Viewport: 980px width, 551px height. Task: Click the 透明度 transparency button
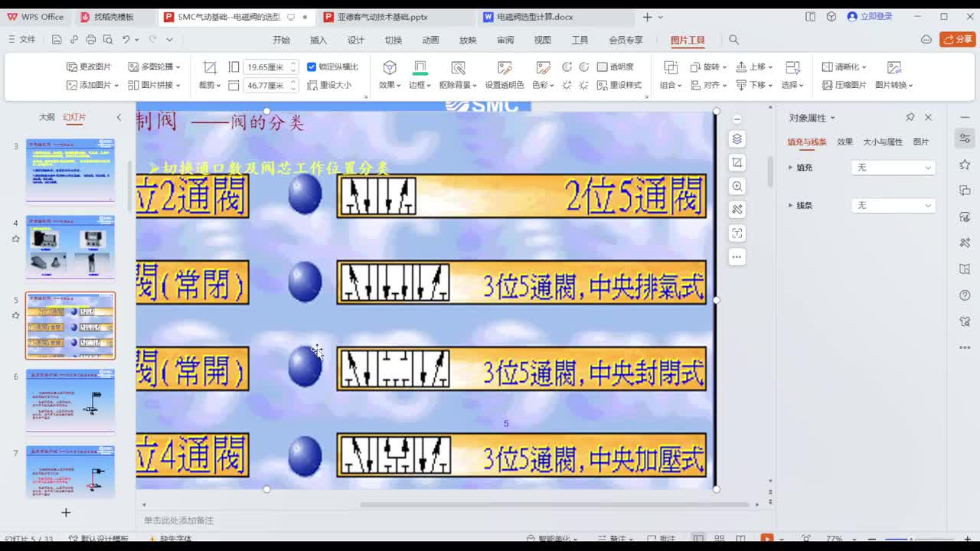[616, 67]
